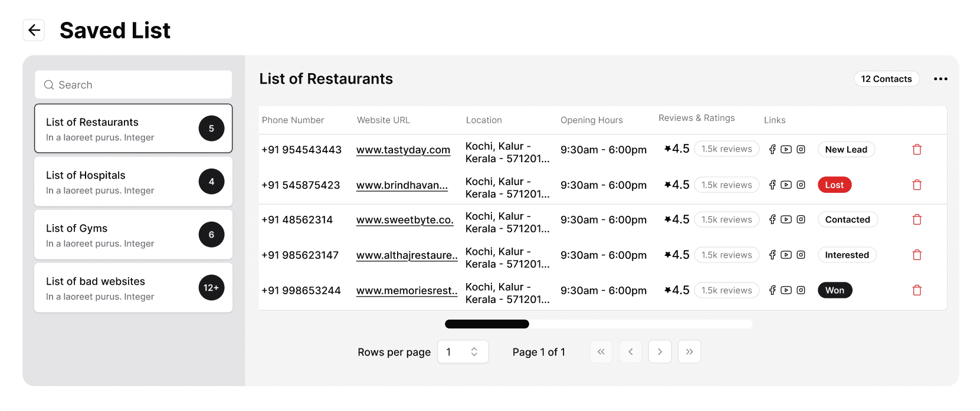Click the Search input field

pyautogui.click(x=133, y=85)
